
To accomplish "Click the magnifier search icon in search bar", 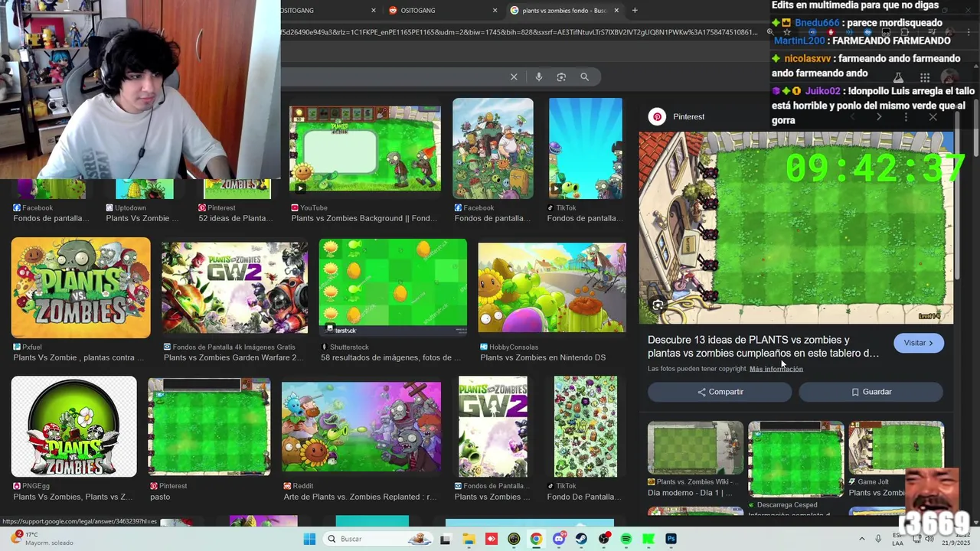I will 584,77.
